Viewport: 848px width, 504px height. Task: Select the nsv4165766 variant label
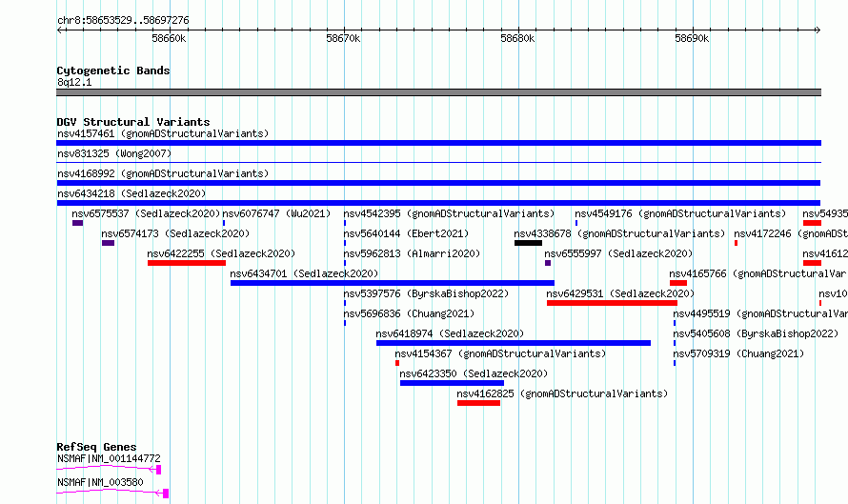coord(758,273)
